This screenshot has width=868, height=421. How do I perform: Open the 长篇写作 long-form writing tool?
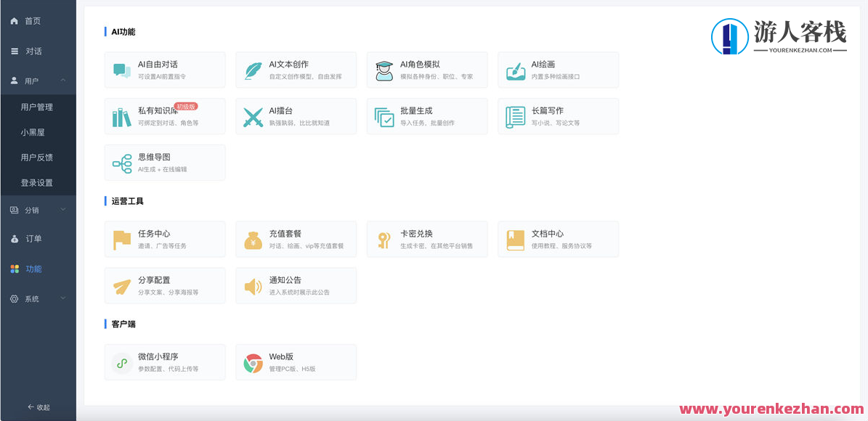(557, 116)
